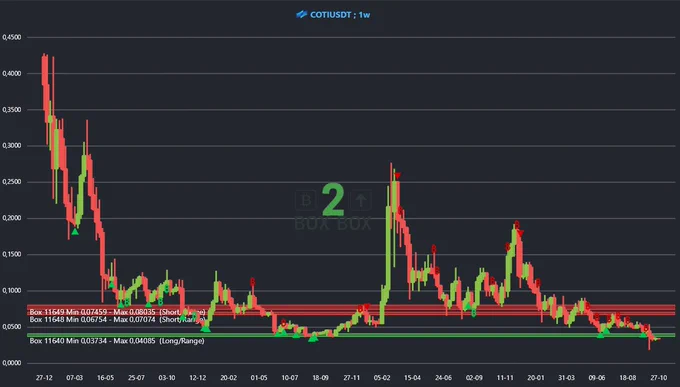Click the 0,2500 price axis label

tap(12, 182)
